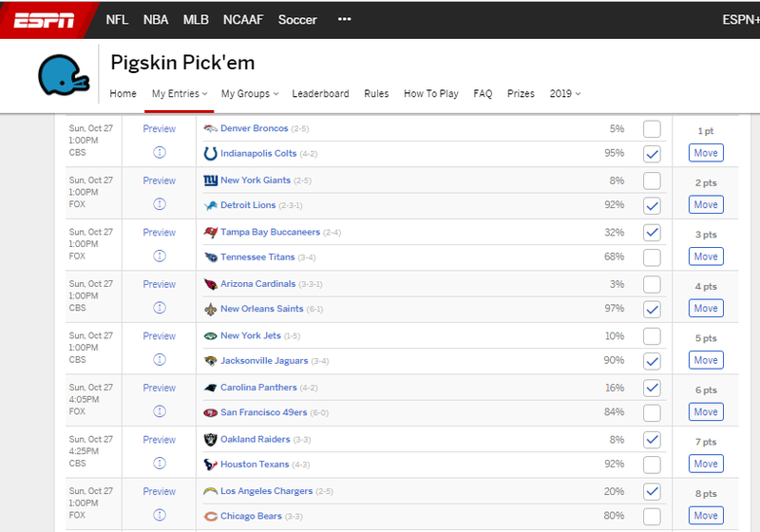The image size is (760, 532).
Task: Open the Prizes tab
Action: [x=521, y=93]
